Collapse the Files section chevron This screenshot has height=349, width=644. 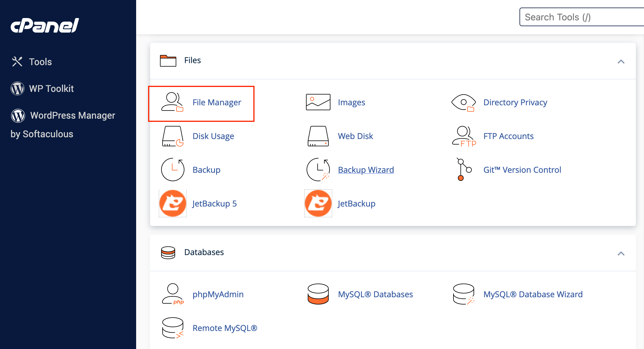(x=621, y=62)
